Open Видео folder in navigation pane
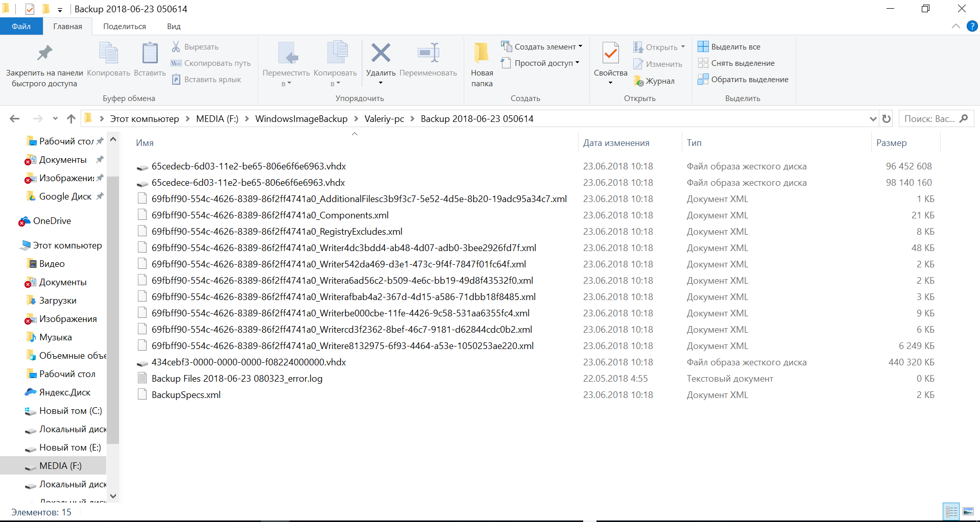The width and height of the screenshot is (980, 522). pyautogui.click(x=45, y=264)
